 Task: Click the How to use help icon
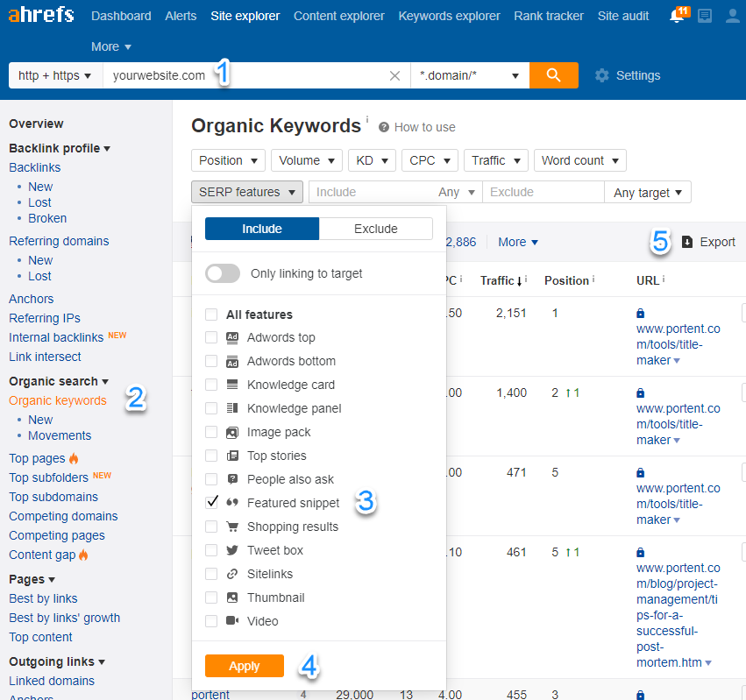(x=384, y=127)
